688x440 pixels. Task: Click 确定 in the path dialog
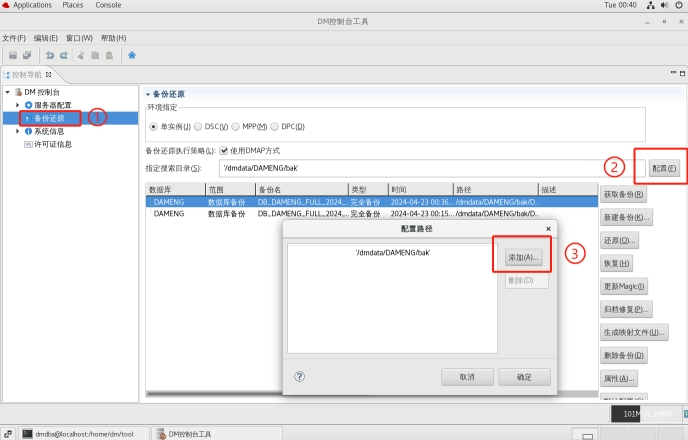pyautogui.click(x=524, y=377)
